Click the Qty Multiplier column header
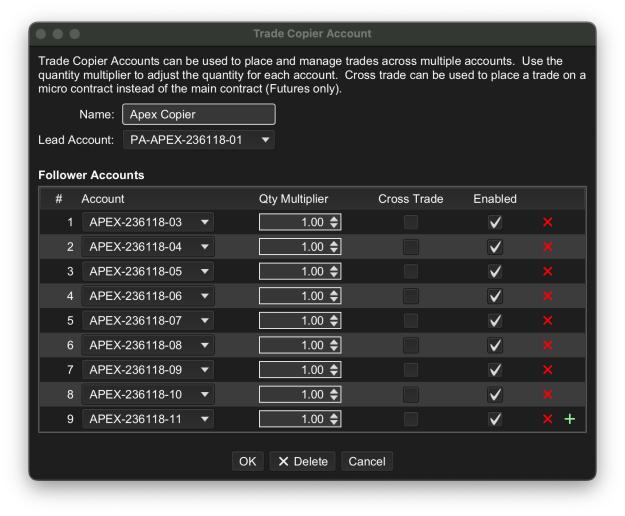 [x=293, y=199]
